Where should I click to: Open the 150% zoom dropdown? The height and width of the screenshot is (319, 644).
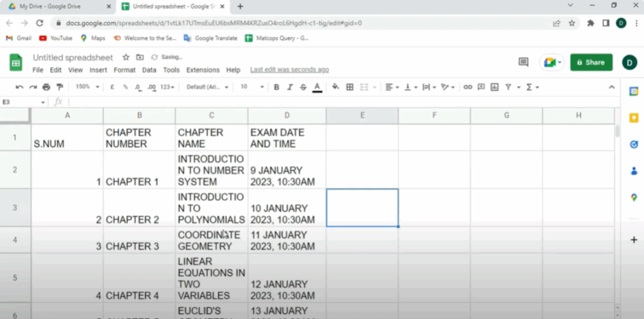click(x=86, y=87)
